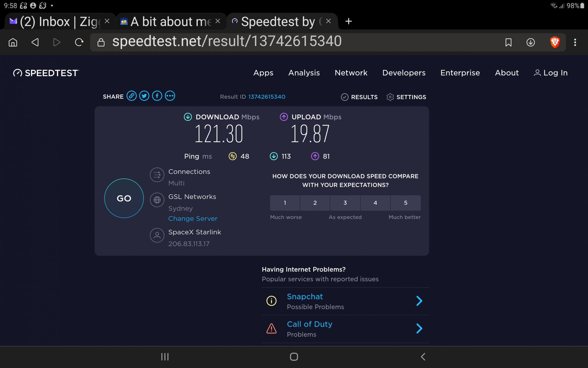Click the Change Server link
Image resolution: width=588 pixels, height=368 pixels.
193,218
